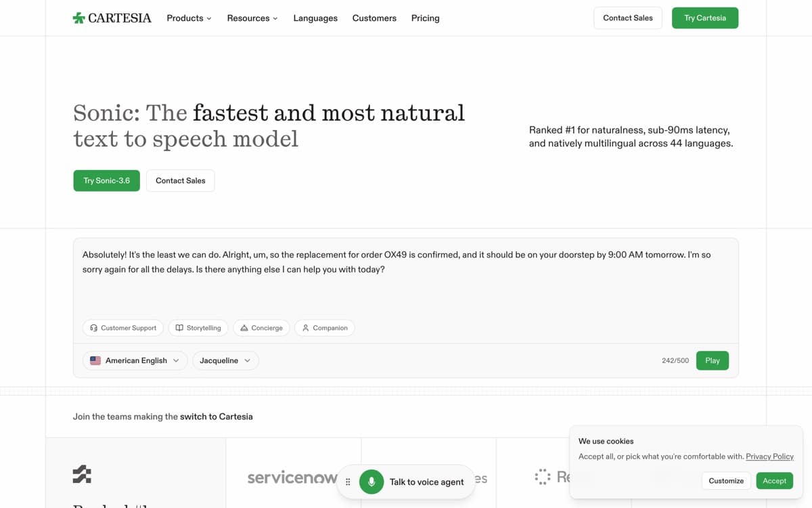Viewport: 812px width, 508px height.
Task: Click the Try Sonic-3.6 button
Action: [x=107, y=181]
